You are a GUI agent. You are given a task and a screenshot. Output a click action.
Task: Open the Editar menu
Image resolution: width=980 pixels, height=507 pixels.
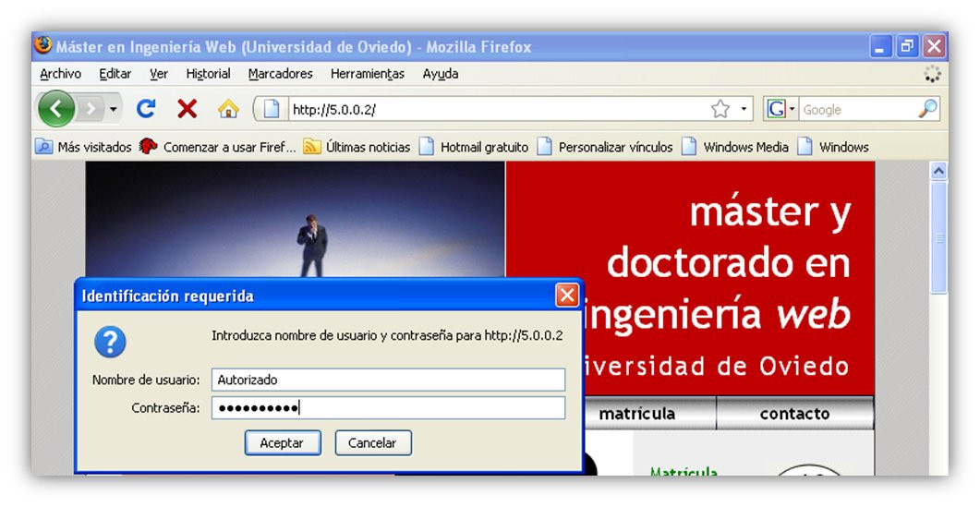(x=115, y=74)
